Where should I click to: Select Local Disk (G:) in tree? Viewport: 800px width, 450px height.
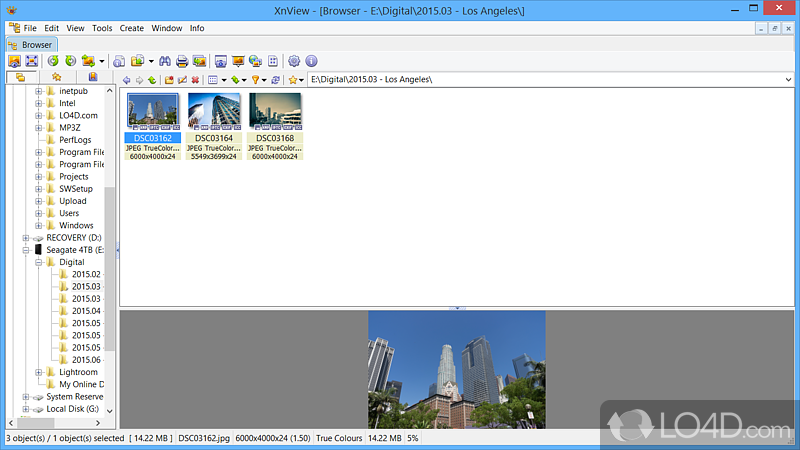(x=72, y=409)
